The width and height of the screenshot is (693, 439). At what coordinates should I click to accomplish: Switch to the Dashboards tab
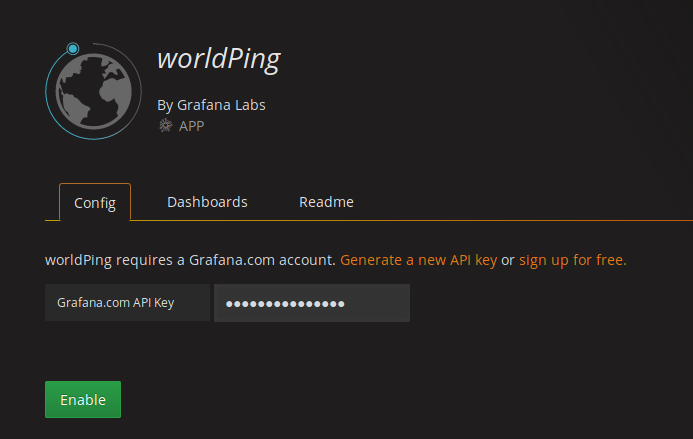click(207, 202)
